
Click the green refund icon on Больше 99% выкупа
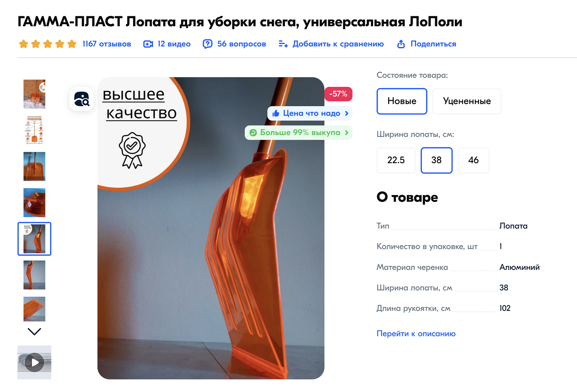253,133
